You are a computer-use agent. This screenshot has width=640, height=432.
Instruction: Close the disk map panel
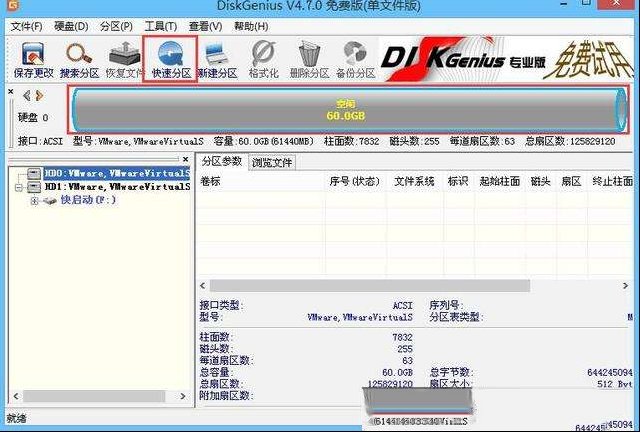11,91
